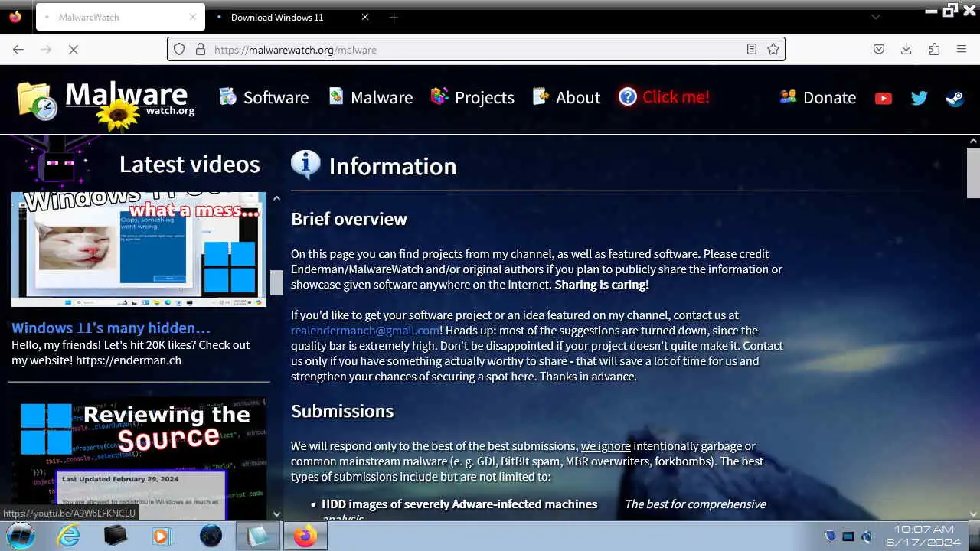Click the Firefox taskbar button
This screenshot has width=980, height=551.
(x=305, y=536)
